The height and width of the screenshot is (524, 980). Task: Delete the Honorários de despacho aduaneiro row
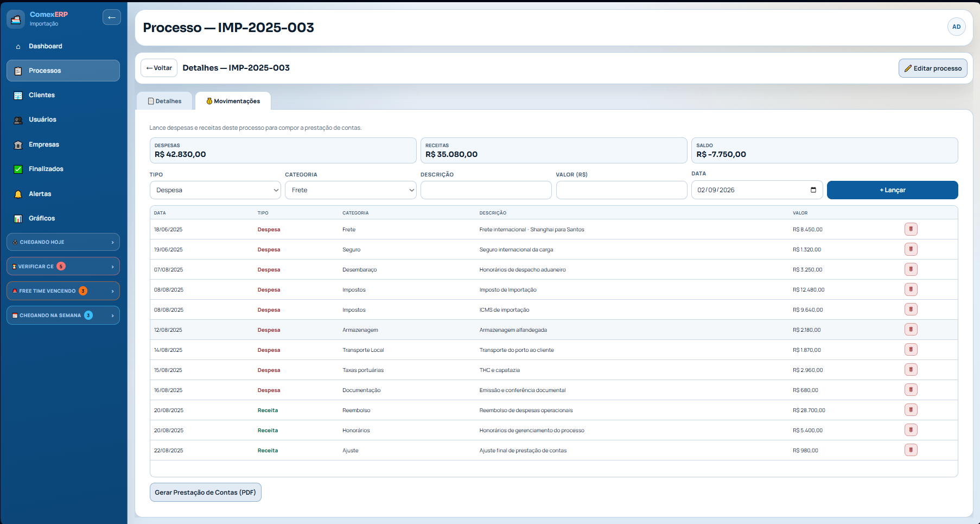click(x=911, y=269)
